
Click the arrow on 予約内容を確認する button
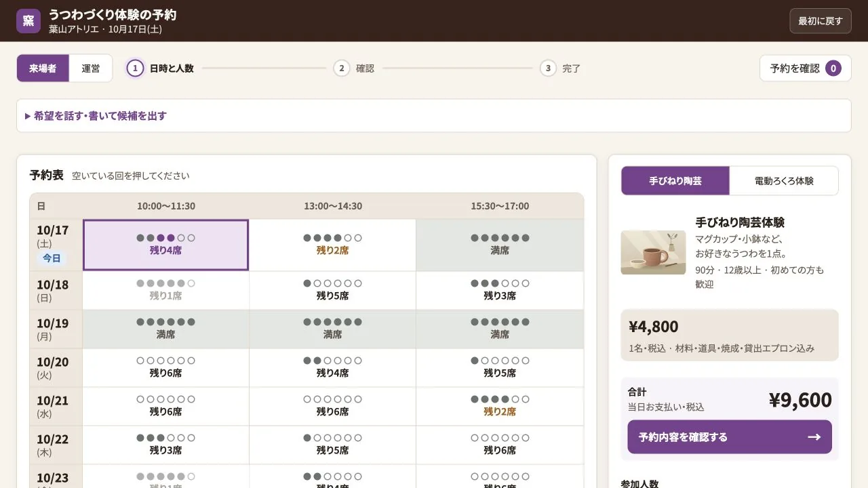(x=814, y=437)
